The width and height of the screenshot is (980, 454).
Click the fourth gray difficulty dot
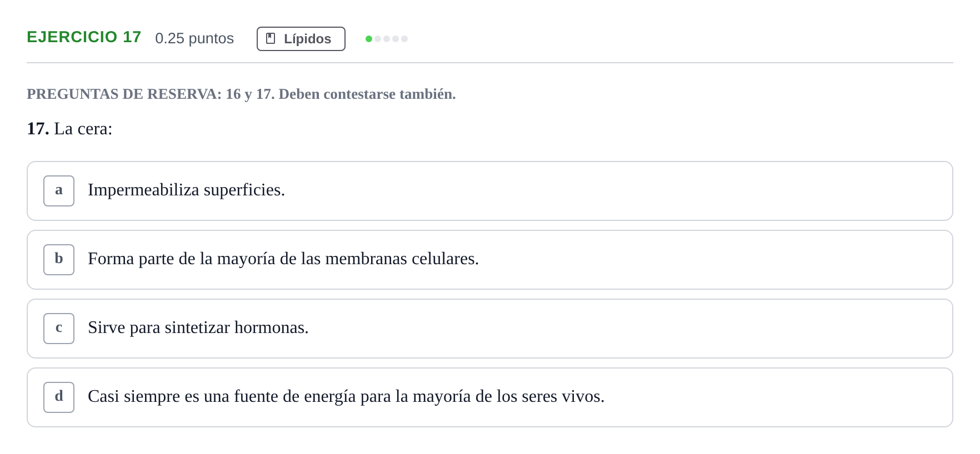(396, 39)
